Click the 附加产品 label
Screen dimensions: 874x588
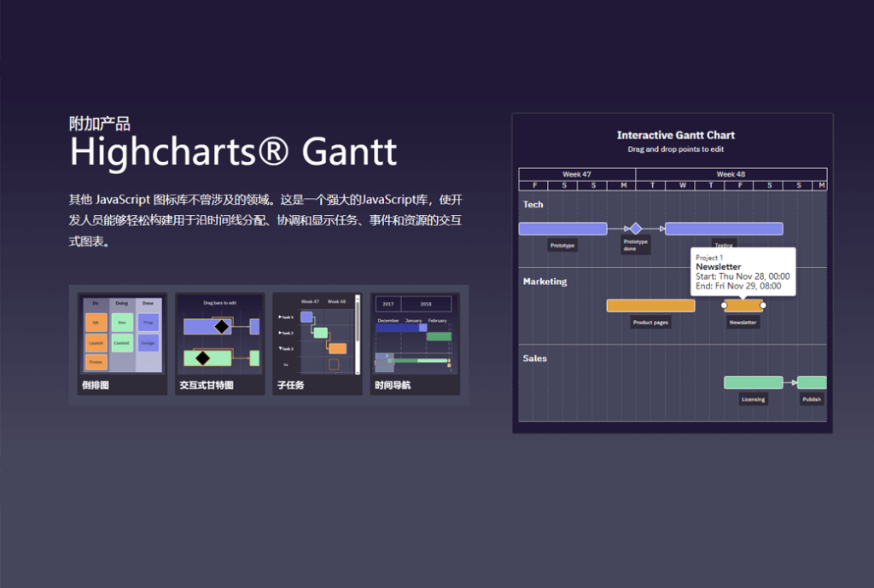tap(100, 123)
